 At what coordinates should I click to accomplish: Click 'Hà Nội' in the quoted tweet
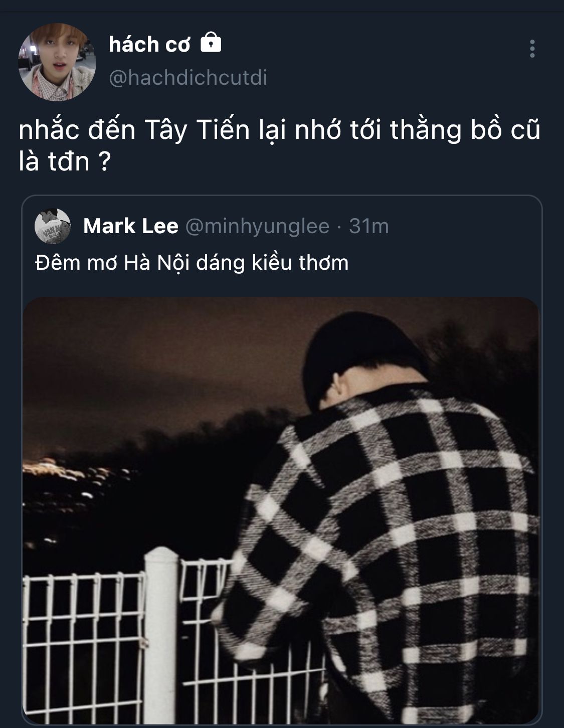point(157,263)
